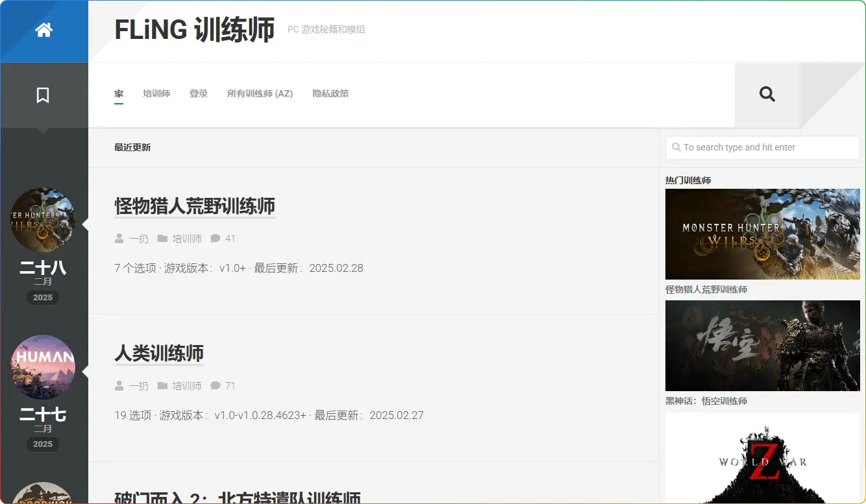Open the 隐私政策 page
The image size is (866, 504).
330,93
